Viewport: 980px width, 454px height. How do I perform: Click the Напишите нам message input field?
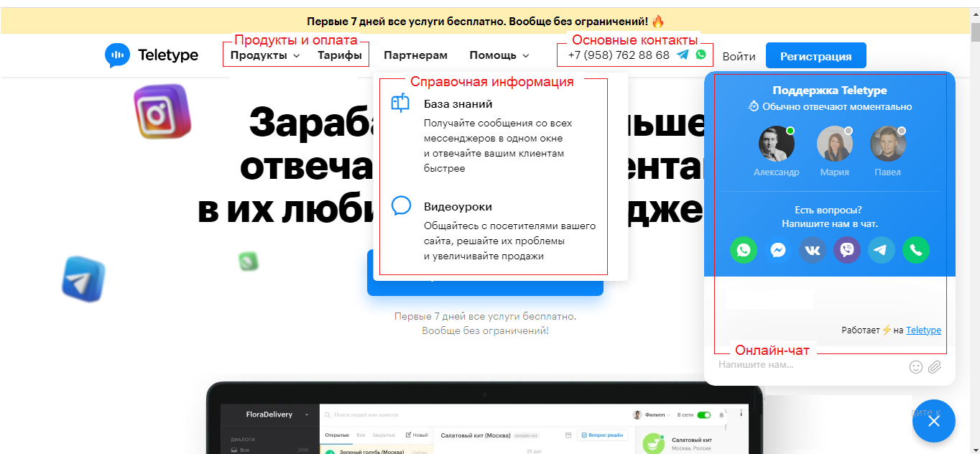click(x=810, y=365)
